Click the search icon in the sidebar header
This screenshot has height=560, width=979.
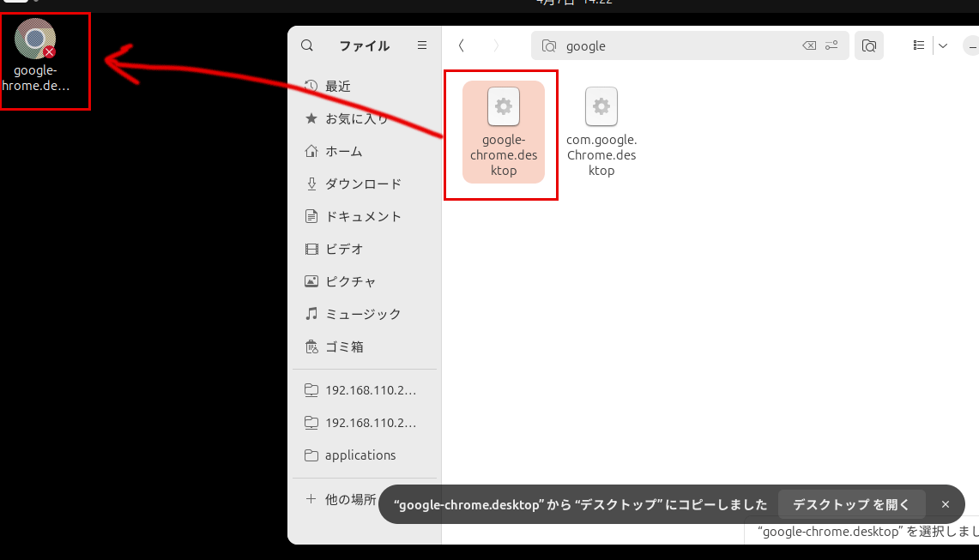tap(307, 45)
